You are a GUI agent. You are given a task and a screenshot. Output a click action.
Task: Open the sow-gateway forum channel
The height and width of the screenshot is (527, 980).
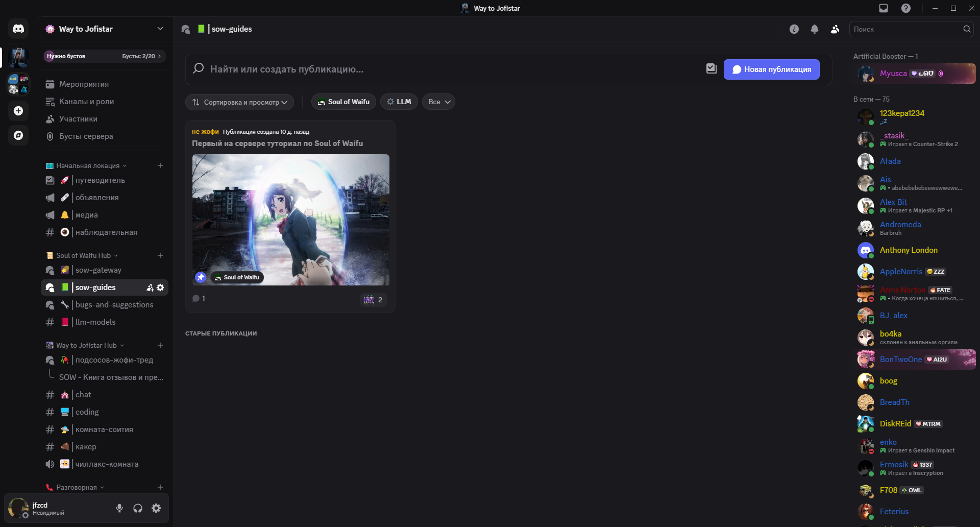(x=105, y=270)
